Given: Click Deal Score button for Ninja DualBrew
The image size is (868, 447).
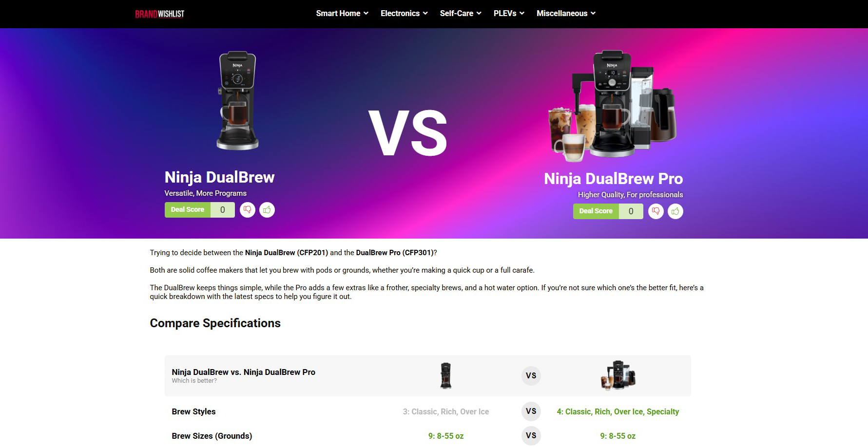Looking at the screenshot, I should 188,210.
